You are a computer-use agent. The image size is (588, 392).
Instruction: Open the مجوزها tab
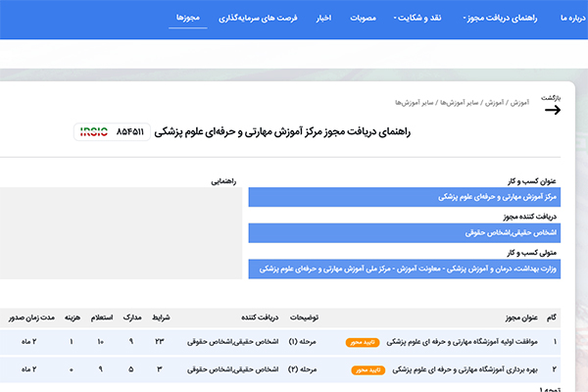[187, 19]
